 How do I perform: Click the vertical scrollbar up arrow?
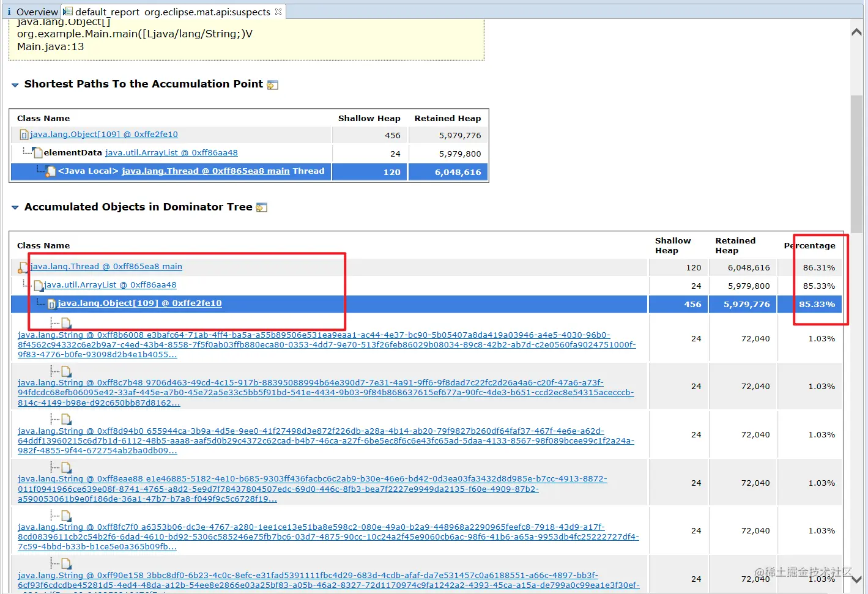tap(856, 32)
